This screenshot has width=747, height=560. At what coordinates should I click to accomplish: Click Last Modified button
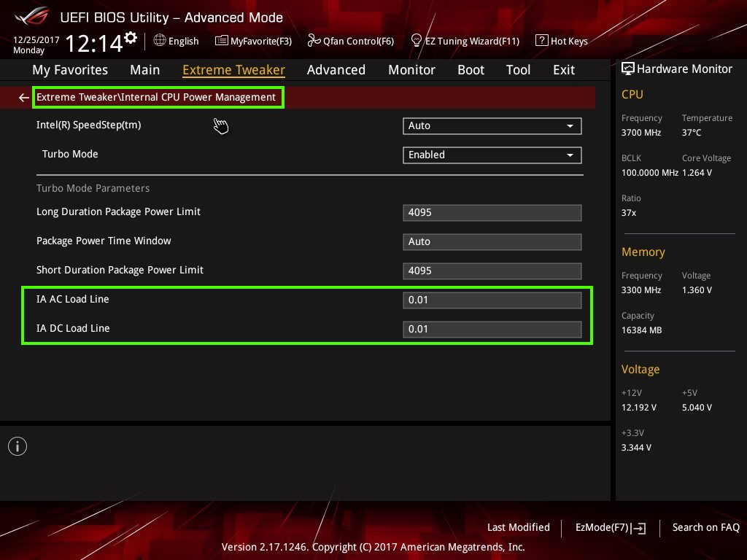tap(519, 527)
